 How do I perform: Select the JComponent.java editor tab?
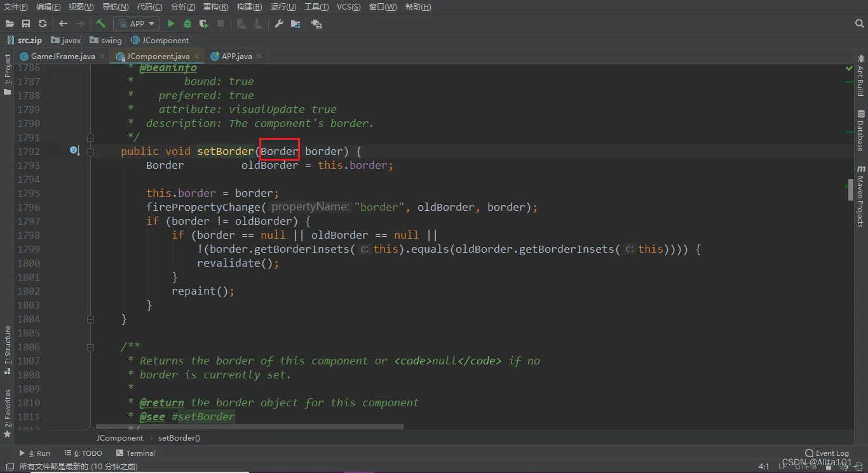(158, 56)
